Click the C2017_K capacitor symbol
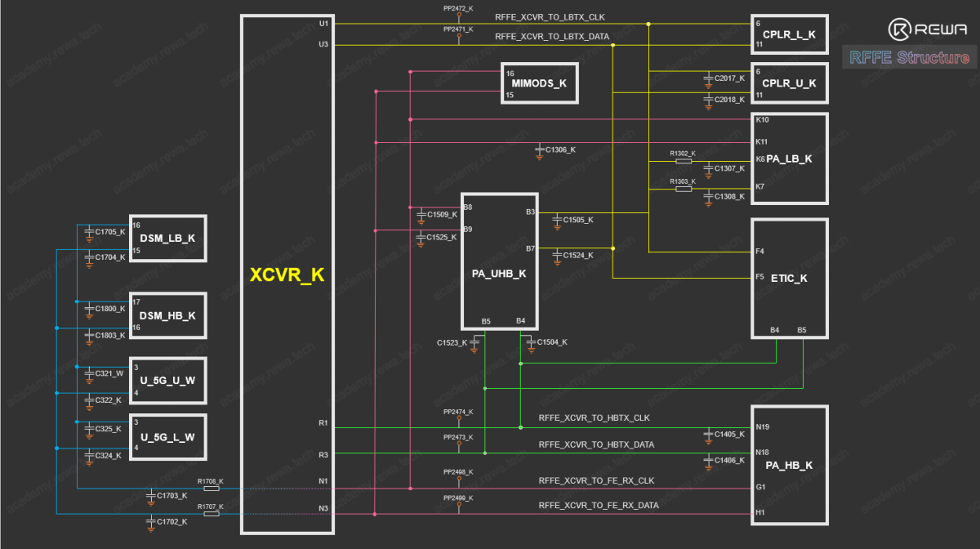Viewport: 980px width, 549px height. [708, 78]
